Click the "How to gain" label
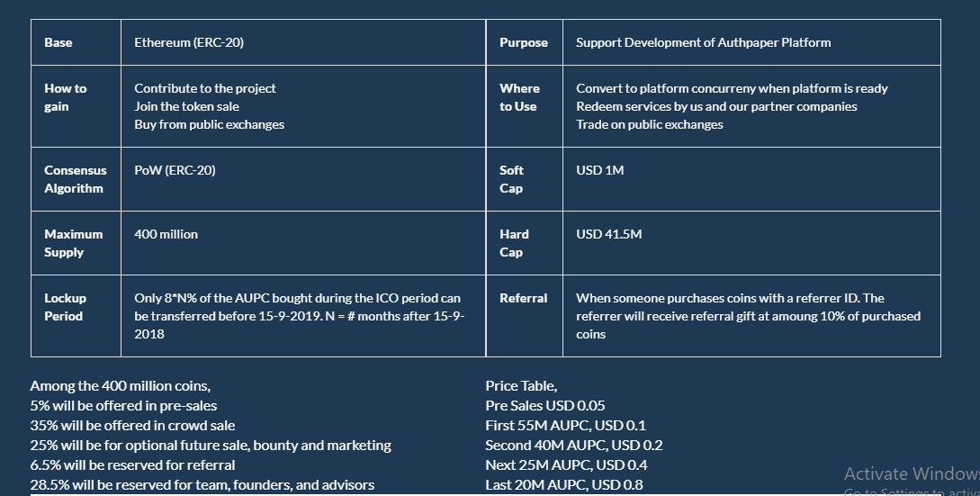 coord(66,97)
